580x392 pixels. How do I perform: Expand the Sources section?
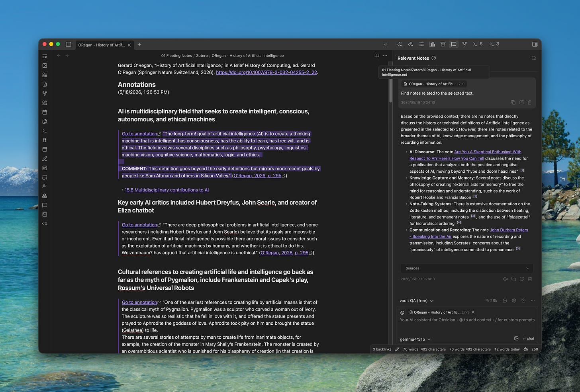coord(467,268)
